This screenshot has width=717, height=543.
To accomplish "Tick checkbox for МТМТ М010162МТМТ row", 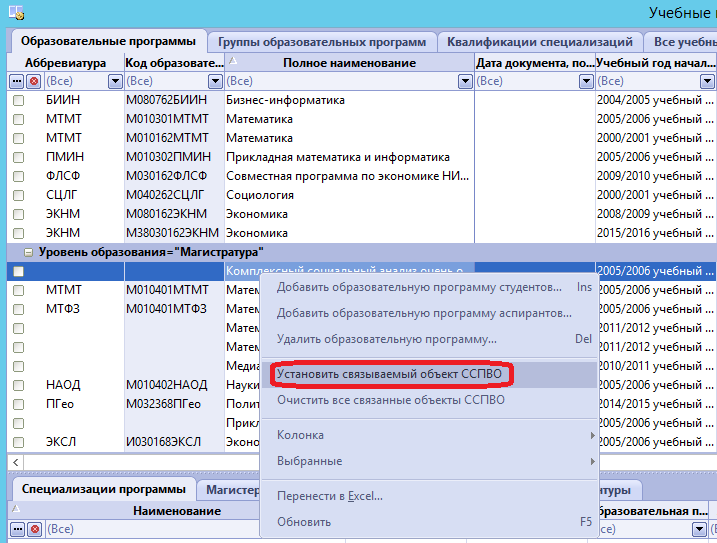I will tap(18, 138).
